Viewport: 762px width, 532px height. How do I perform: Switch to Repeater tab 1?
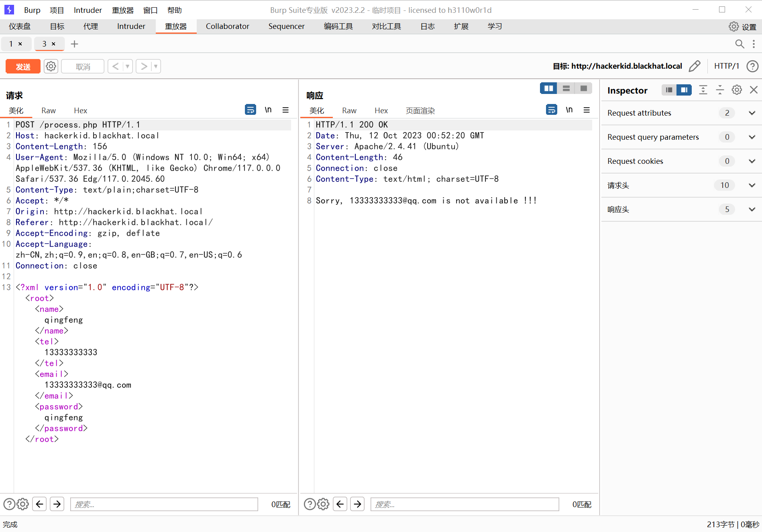tap(11, 44)
